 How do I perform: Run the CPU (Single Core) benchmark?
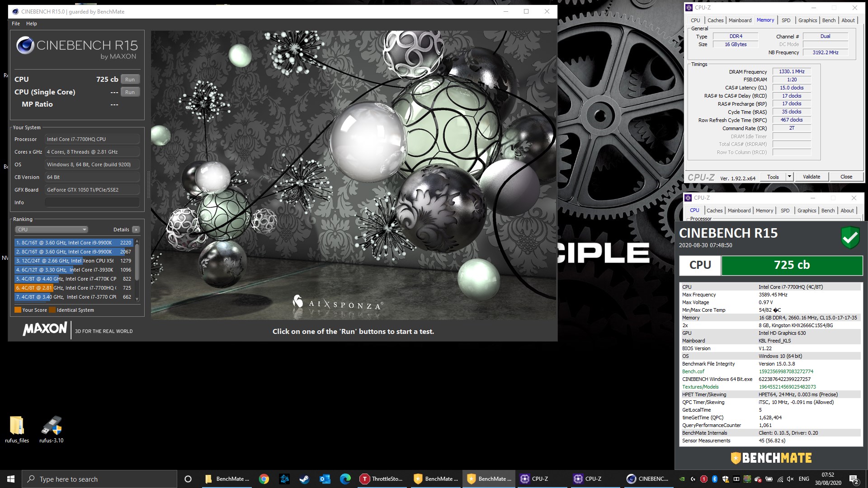(x=130, y=92)
